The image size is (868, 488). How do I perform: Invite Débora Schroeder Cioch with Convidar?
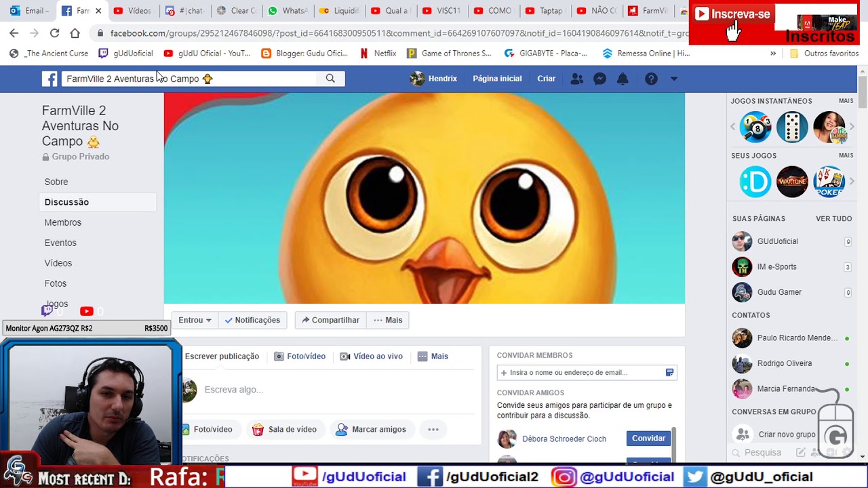[648, 439]
